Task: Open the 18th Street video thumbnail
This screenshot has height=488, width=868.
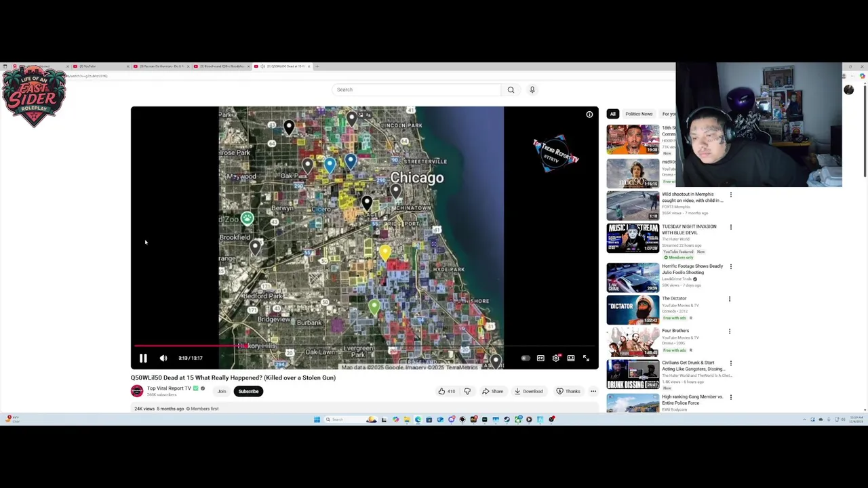Action: click(x=633, y=139)
